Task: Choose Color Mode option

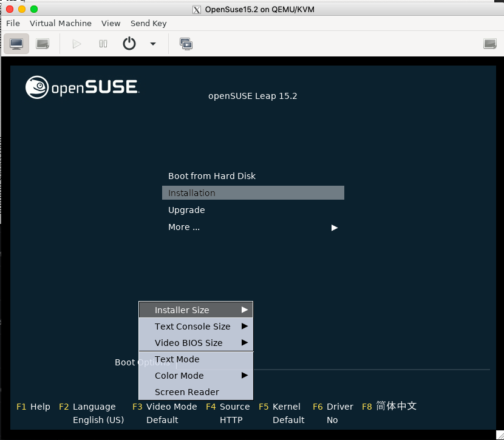Action: tap(196, 376)
